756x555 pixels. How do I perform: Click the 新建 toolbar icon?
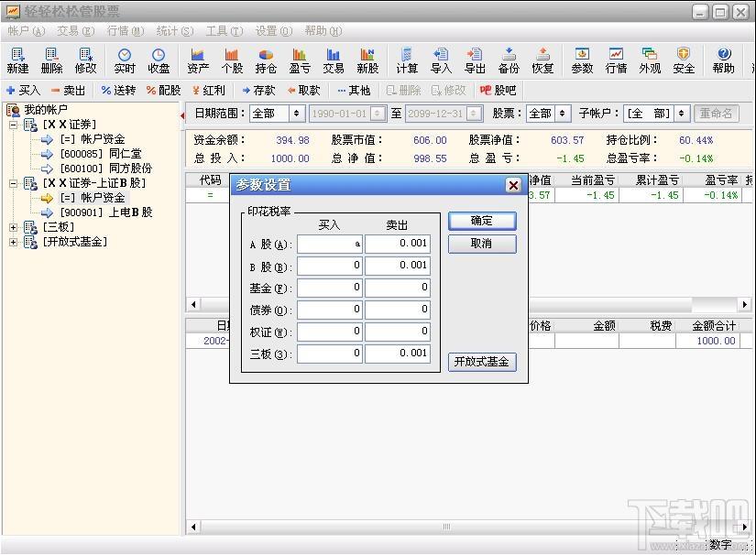[17, 60]
